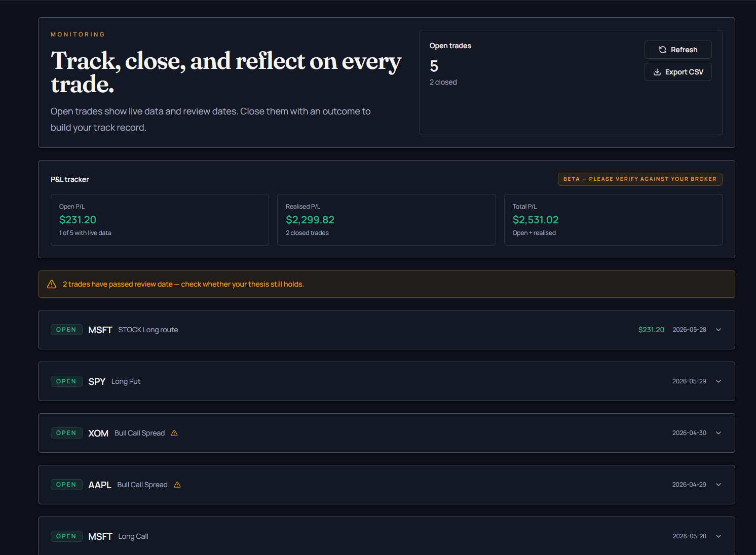Click the warning icon next to AAPL Bull Call Spread
This screenshot has width=756, height=555.
(177, 485)
